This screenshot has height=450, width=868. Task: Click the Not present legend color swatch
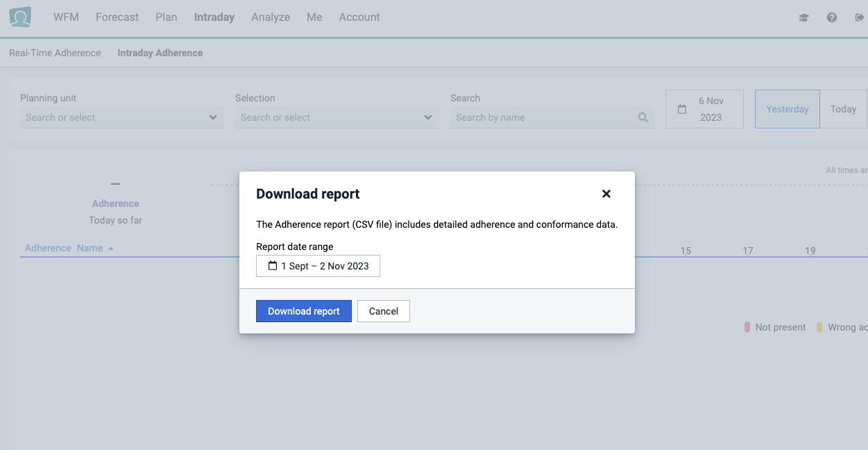748,326
